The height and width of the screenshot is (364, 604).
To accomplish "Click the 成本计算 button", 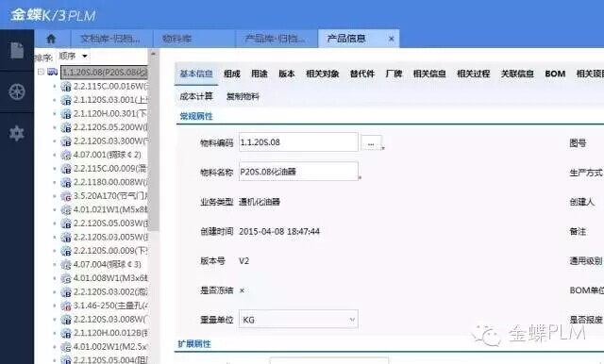I will (196, 96).
